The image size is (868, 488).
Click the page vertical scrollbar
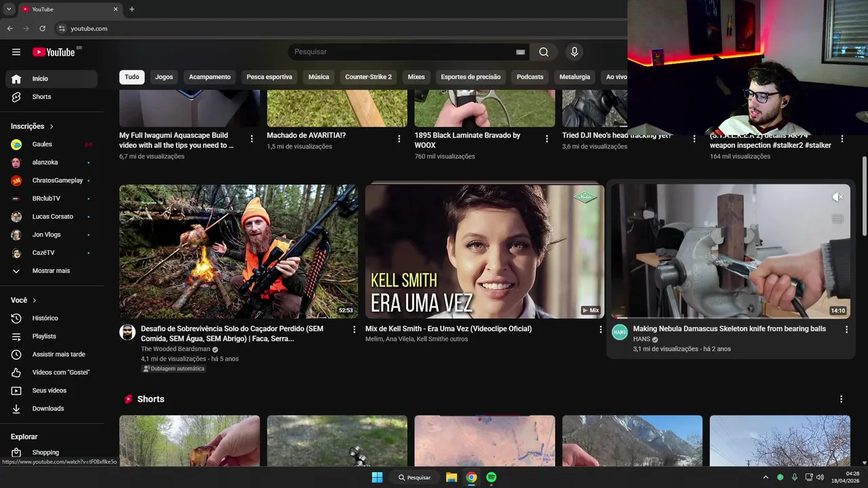tap(864, 197)
